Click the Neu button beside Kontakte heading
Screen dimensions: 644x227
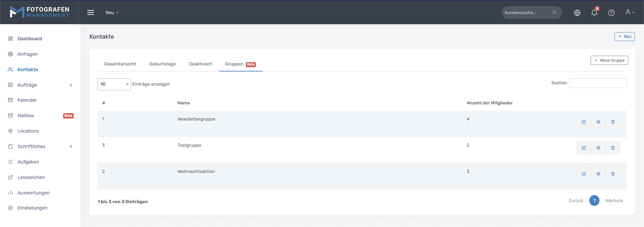624,37
